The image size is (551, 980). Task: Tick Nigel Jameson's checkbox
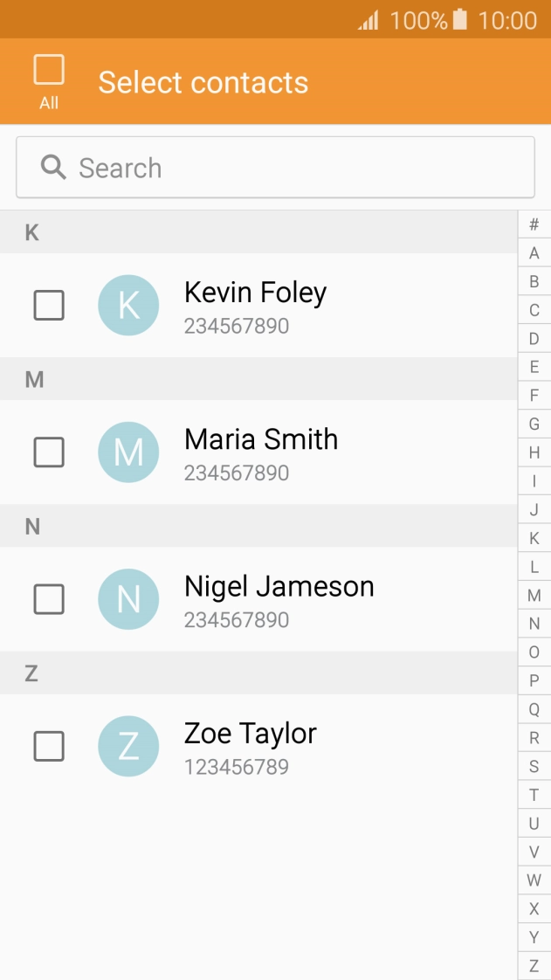pos(49,599)
